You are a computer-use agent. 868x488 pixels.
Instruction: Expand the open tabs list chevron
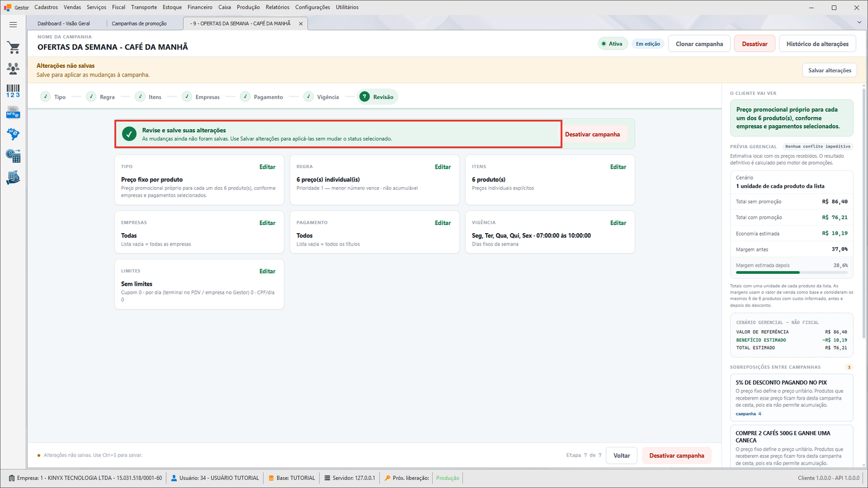[x=859, y=22]
